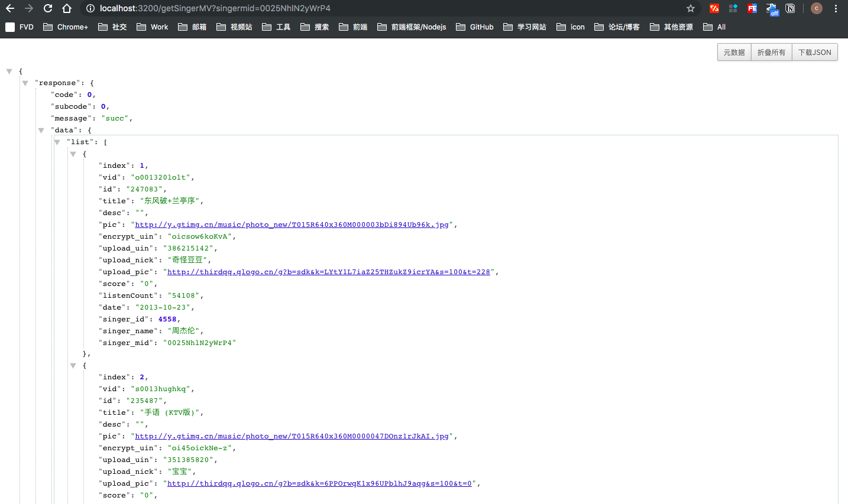848x504 pixels.
Task: Open the Chrome profile avatar
Action: 817,8
